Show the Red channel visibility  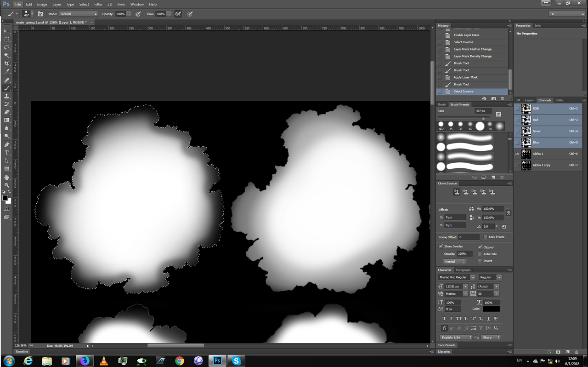coord(517,120)
